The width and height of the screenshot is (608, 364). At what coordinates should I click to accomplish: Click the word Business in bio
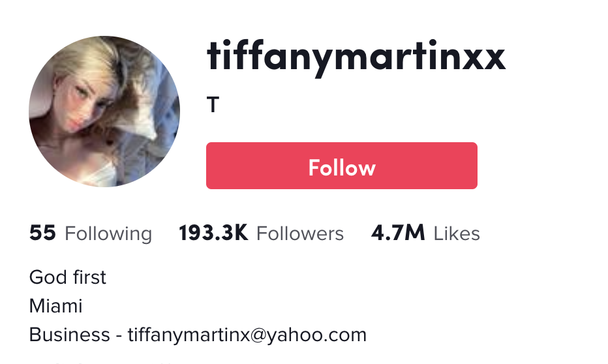70,335
